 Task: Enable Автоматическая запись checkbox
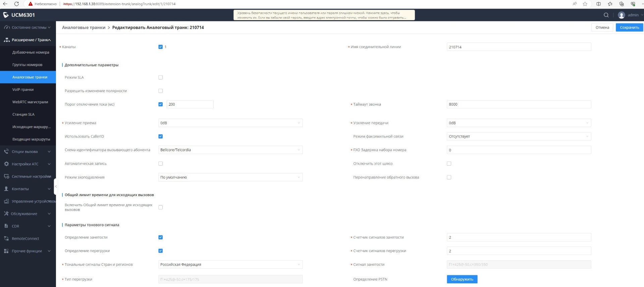point(160,164)
